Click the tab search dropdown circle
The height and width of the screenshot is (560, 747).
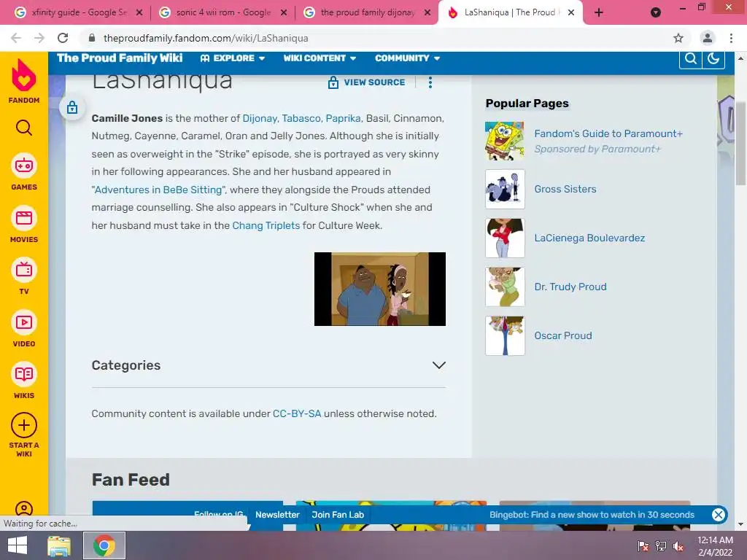point(656,13)
